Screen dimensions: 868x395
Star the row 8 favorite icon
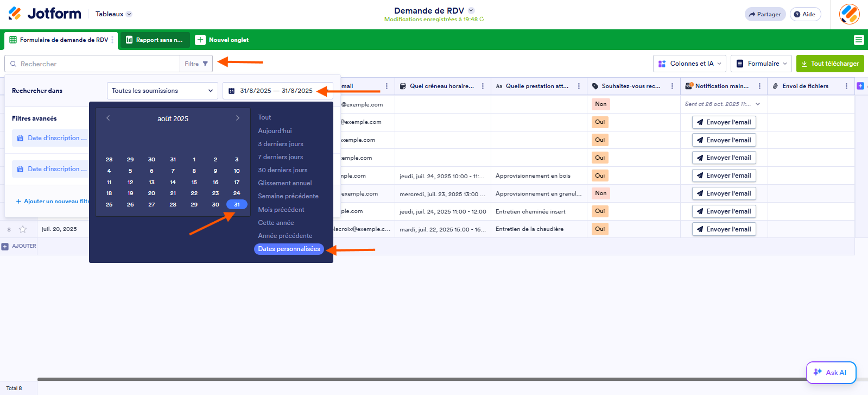23,229
